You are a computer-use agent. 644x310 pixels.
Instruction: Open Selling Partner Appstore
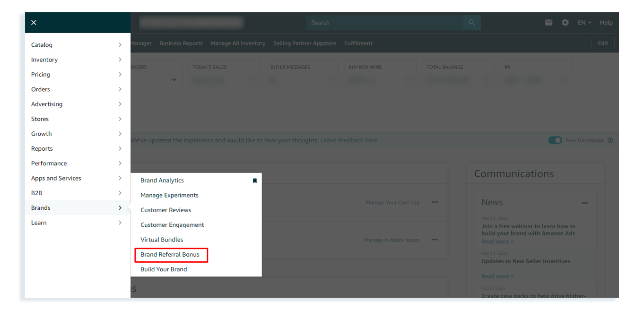tap(305, 43)
